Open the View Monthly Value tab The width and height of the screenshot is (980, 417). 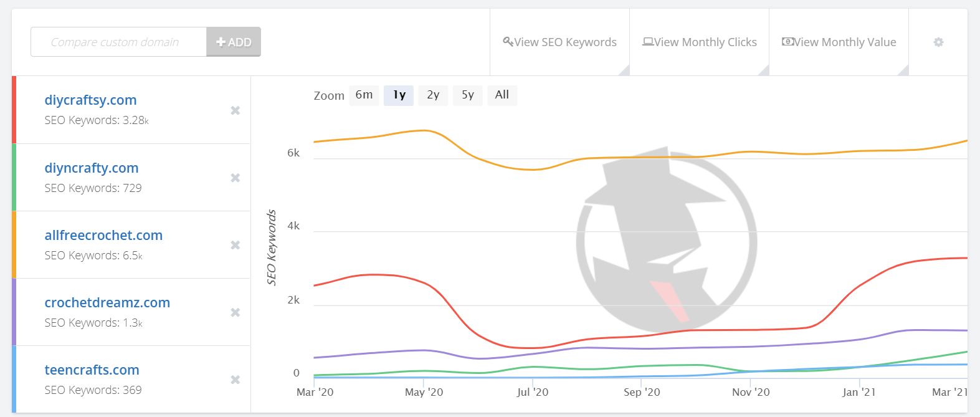[839, 42]
